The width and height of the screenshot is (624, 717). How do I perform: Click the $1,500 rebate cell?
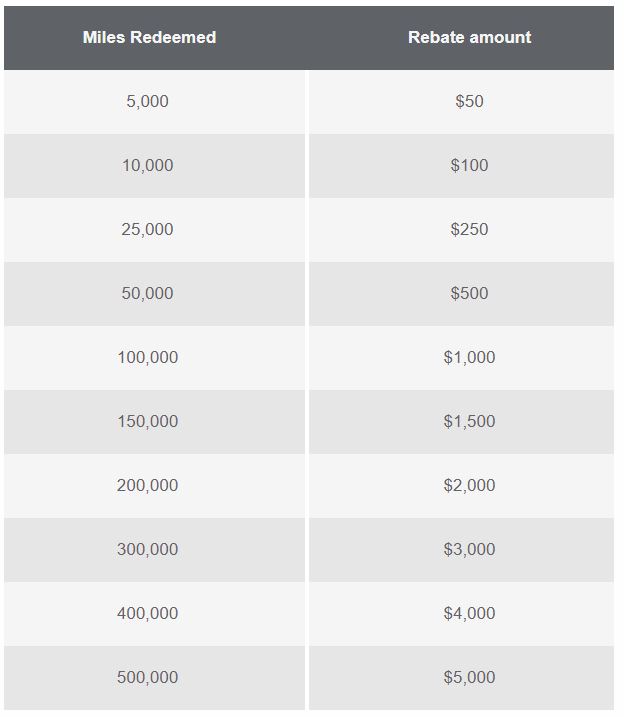pos(469,422)
